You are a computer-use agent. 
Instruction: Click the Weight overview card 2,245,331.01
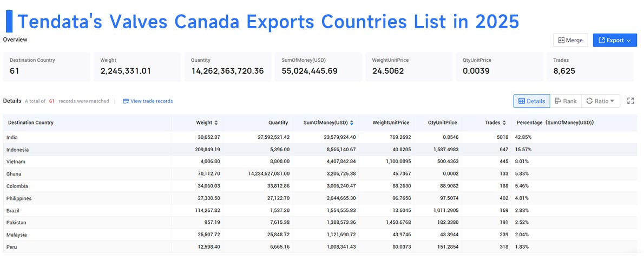(137, 67)
